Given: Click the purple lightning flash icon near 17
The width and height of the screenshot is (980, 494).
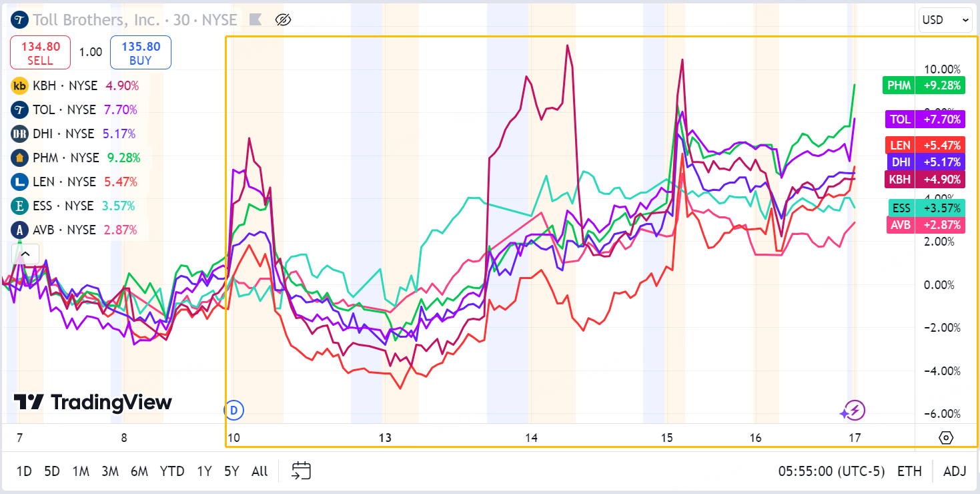Looking at the screenshot, I should [854, 410].
